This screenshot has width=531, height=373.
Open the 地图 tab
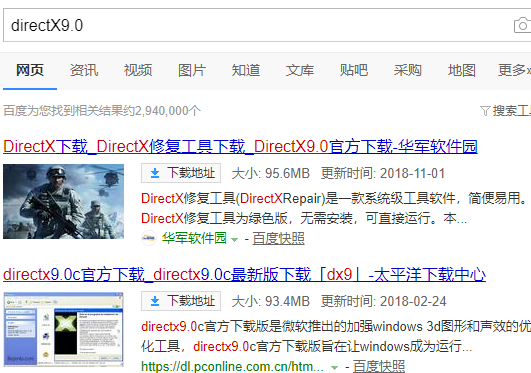click(x=462, y=70)
